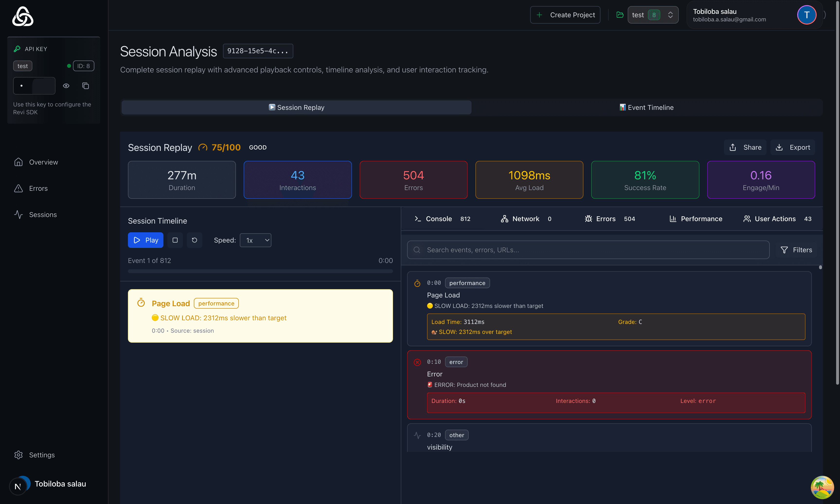Open the folder icon beside the project selector
Viewport: 840px width, 504px height.
coord(620,15)
